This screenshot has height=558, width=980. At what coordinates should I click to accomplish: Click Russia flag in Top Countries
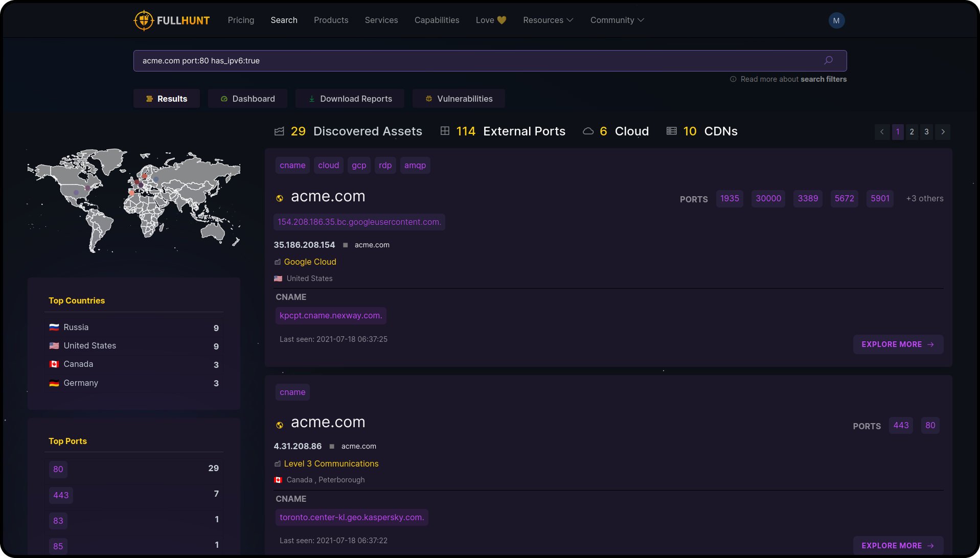tap(54, 327)
